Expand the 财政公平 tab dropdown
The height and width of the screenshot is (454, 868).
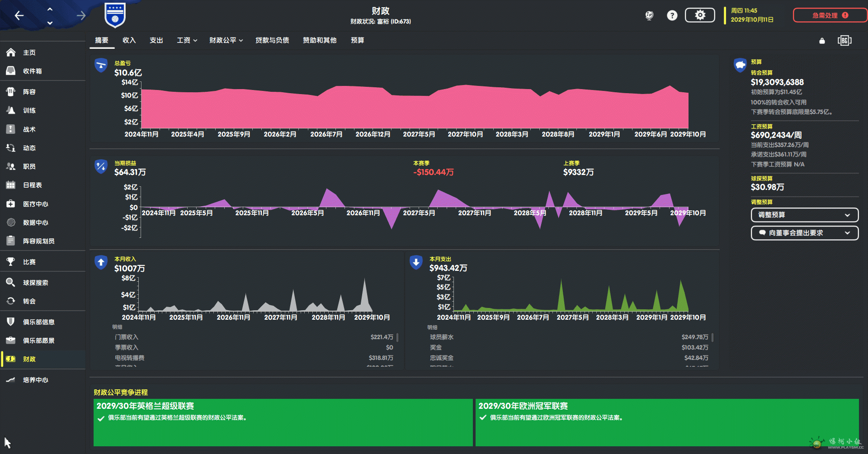point(226,40)
